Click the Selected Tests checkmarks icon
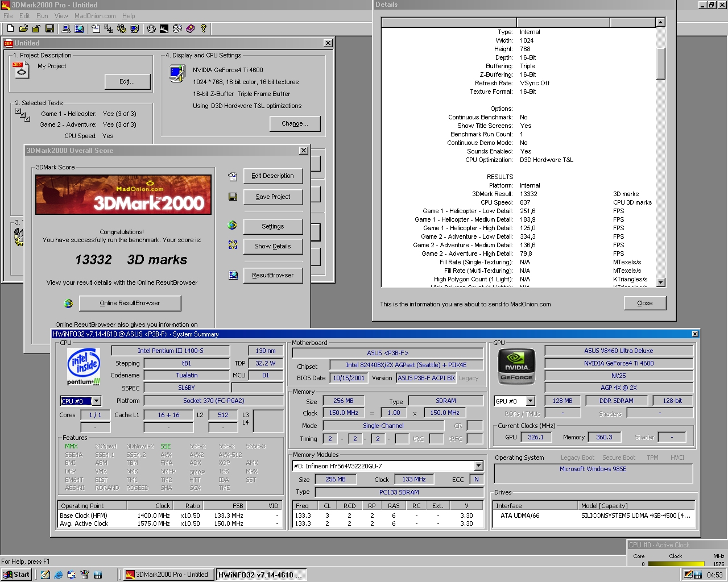Screen dimensions: 728x582 [x=23, y=115]
